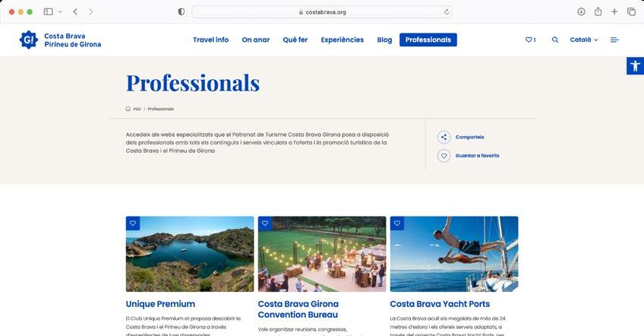The height and width of the screenshot is (336, 644).
Task: Open the On anar menu
Action: point(256,40)
